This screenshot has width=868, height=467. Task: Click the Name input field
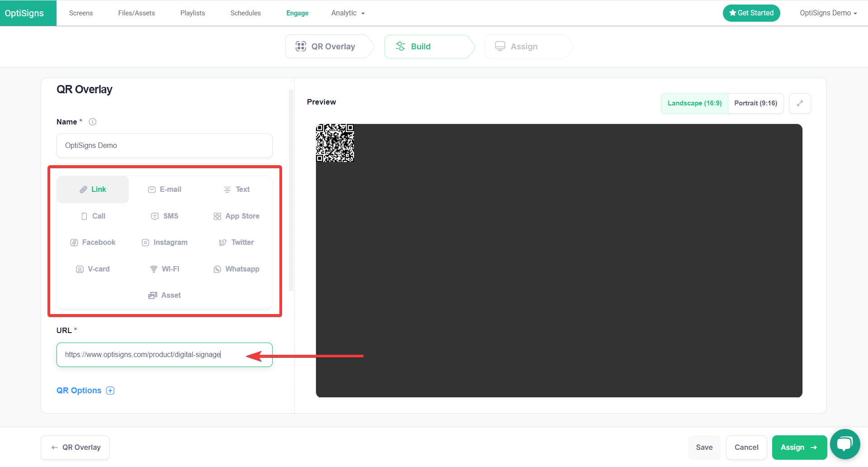(165, 146)
